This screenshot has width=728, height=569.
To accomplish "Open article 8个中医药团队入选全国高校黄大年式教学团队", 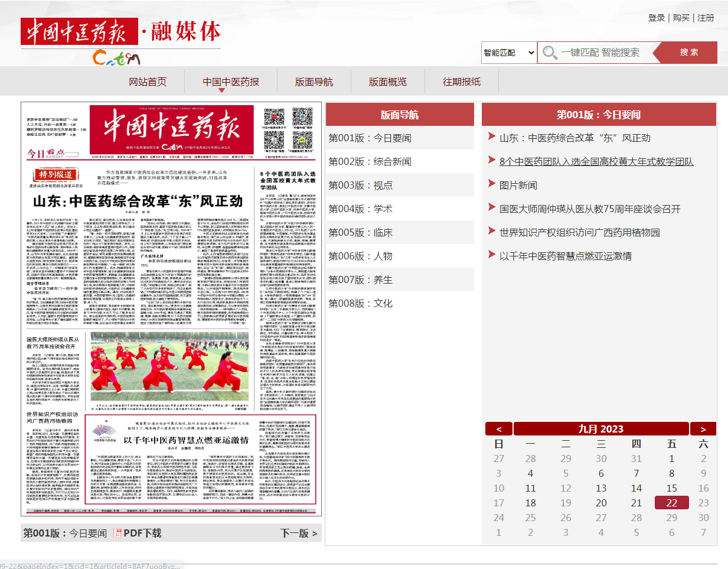I will 596,161.
